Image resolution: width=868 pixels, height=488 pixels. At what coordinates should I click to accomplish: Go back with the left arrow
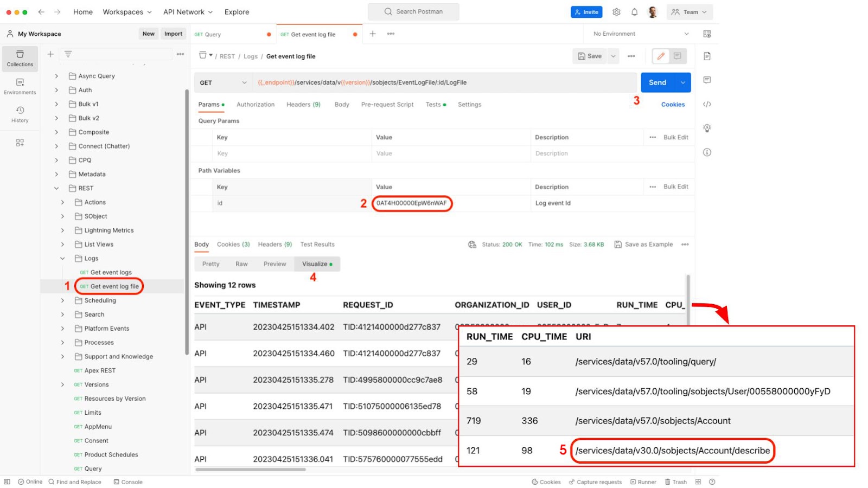coord(41,12)
